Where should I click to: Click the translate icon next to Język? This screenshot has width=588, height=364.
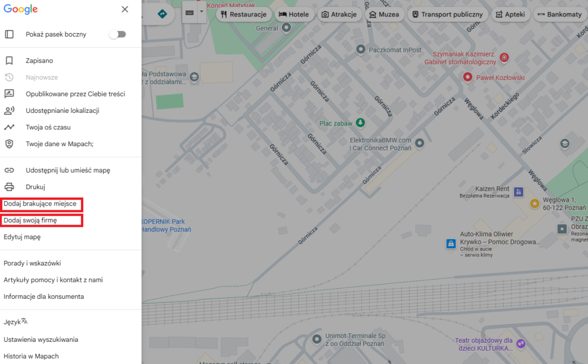(x=24, y=321)
